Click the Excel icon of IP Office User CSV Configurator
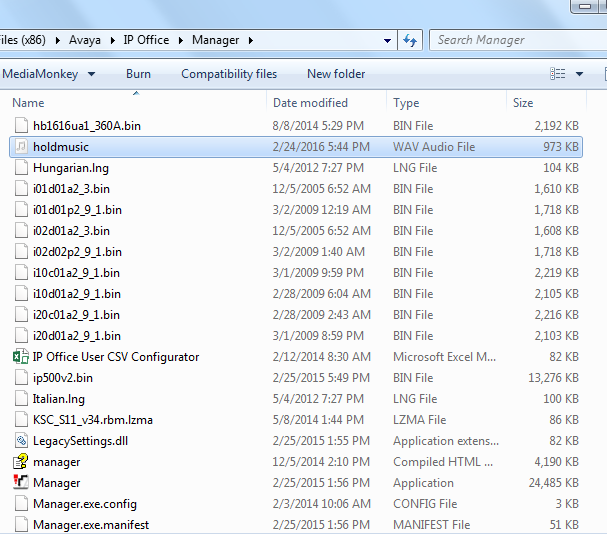This screenshot has height=534, width=607. (21, 356)
